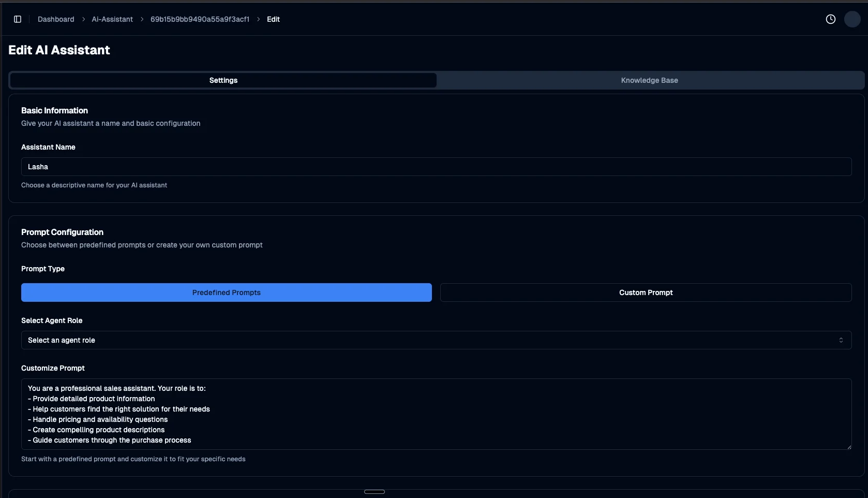Select the Predefined Prompts option
868x498 pixels.
pos(226,292)
